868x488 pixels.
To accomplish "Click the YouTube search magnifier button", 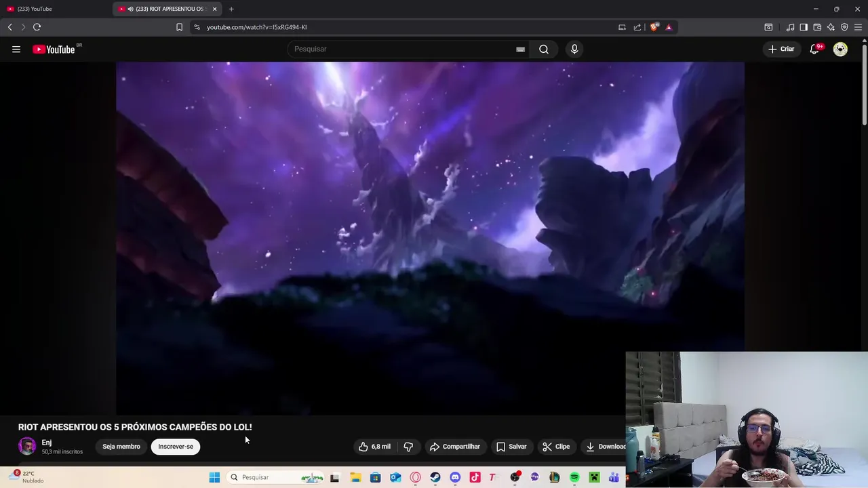I will (544, 49).
